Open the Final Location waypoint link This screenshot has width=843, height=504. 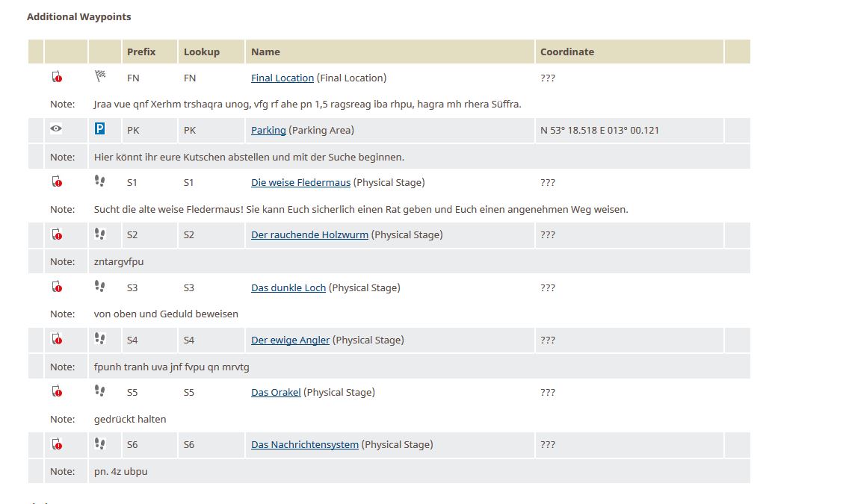tap(282, 78)
